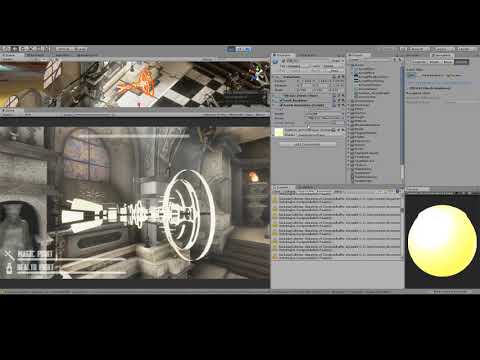Viewport: 480px width, 360px height.
Task: Click the Console panel vertical scrollbar
Action: click(402, 226)
